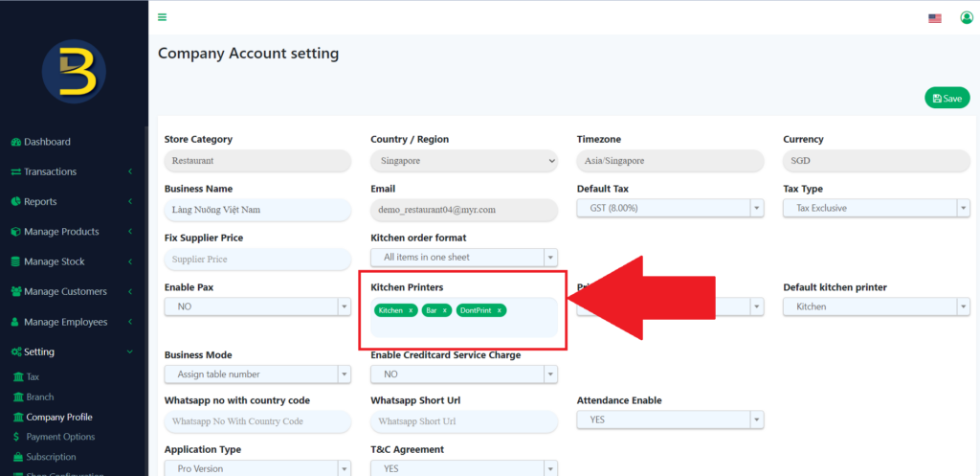Remove the Kitchen printer tag
Screen dimensions: 980x476
click(411, 310)
